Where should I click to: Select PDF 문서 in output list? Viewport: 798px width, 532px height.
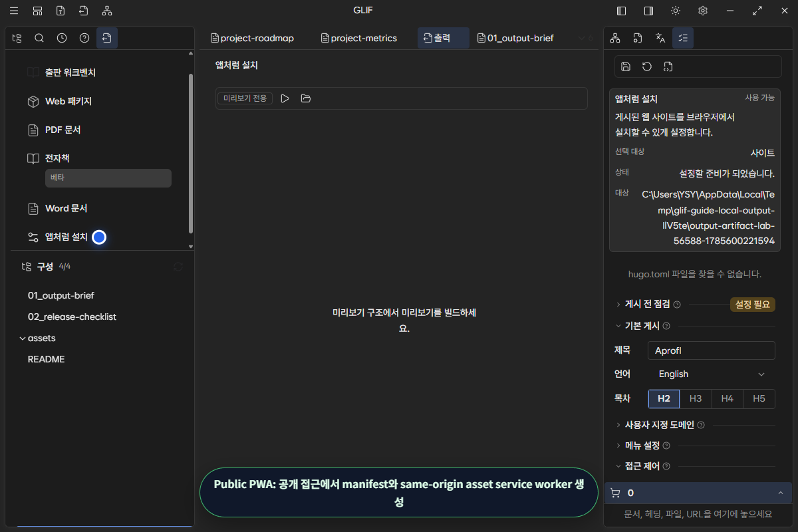click(63, 130)
